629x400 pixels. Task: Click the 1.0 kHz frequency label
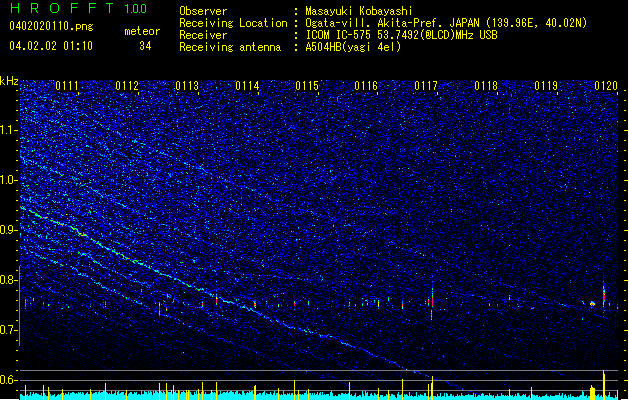(8, 181)
